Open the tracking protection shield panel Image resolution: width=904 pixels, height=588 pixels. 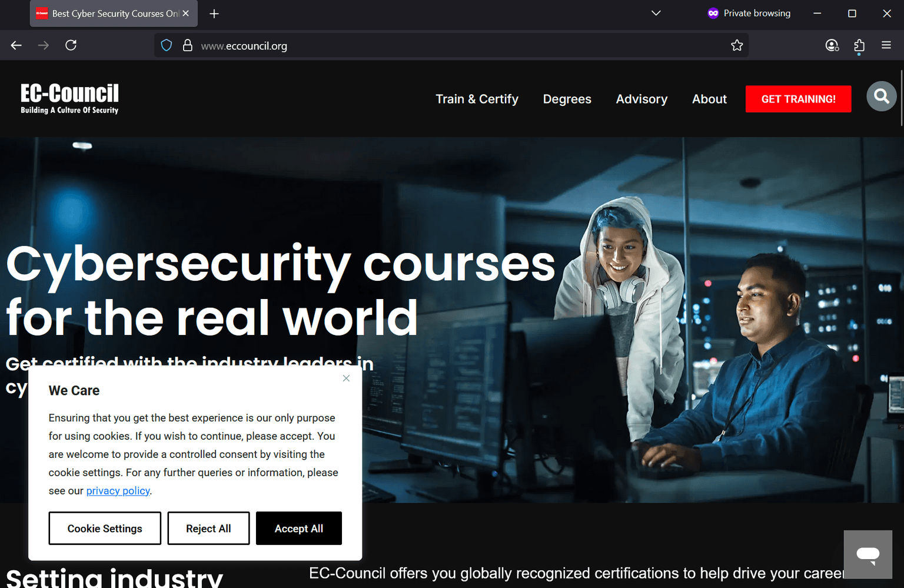(166, 45)
